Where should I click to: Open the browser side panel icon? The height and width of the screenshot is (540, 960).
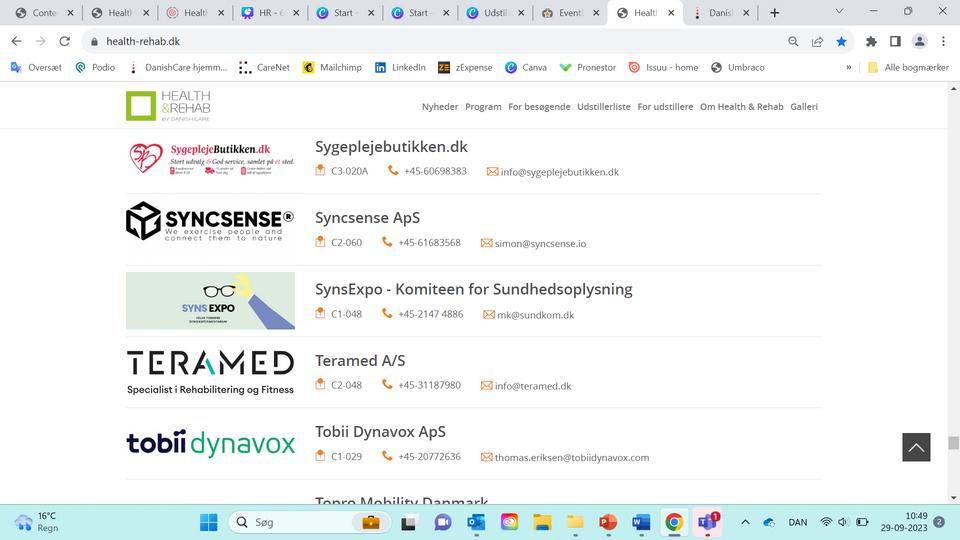click(x=895, y=41)
